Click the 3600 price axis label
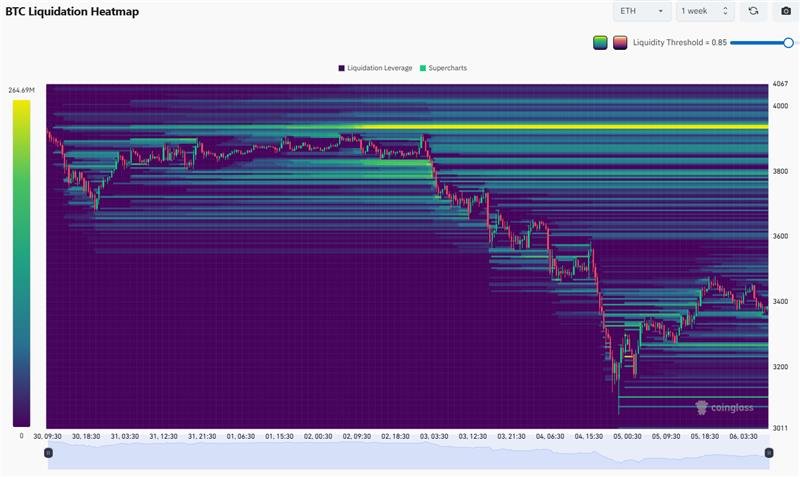Viewport: 800px width, 477px height. [x=780, y=236]
